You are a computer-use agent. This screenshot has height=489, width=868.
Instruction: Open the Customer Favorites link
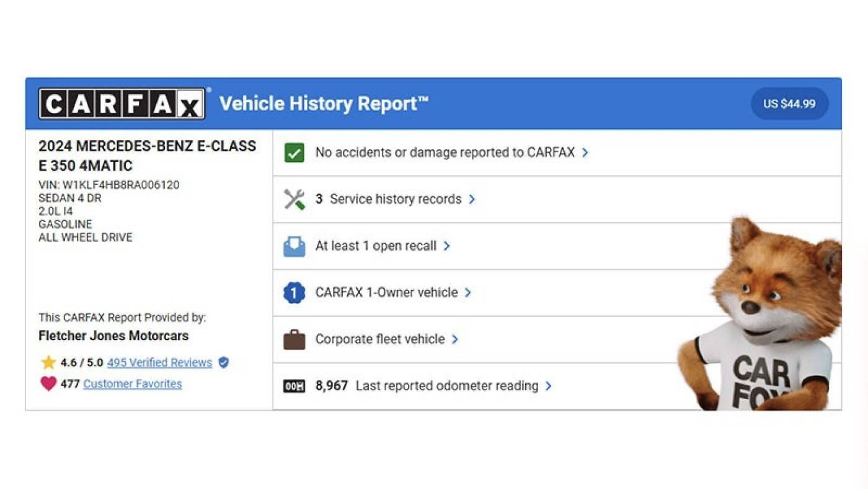[x=133, y=384]
